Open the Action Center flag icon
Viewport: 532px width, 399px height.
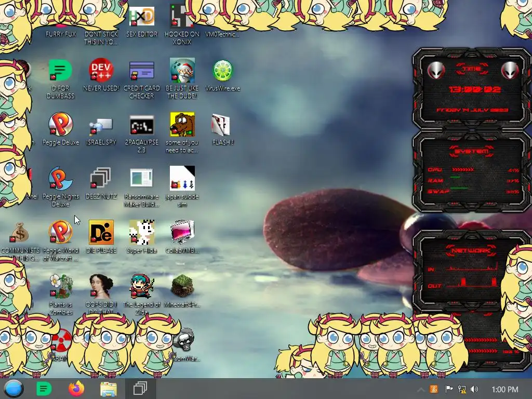click(x=448, y=389)
